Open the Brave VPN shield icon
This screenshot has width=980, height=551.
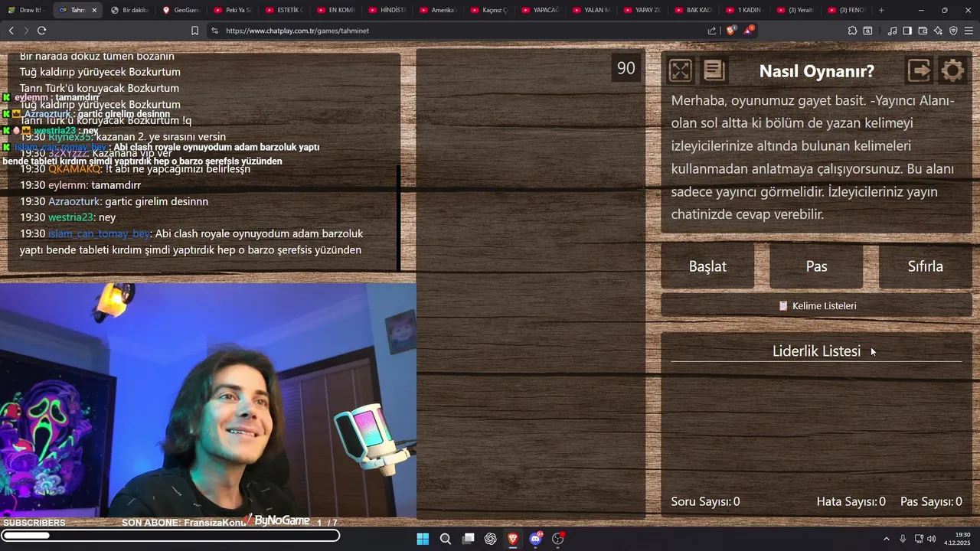point(953,31)
